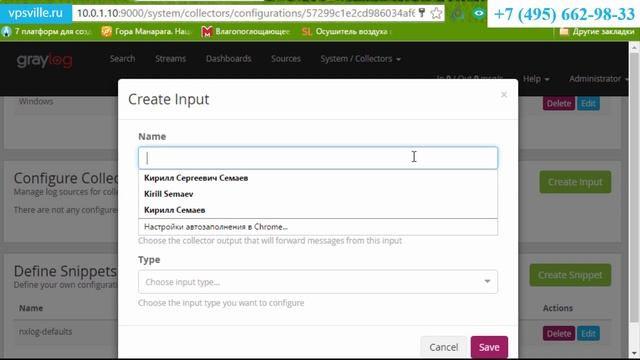
Task: Close the Create Input dialog
Action: 504,95
